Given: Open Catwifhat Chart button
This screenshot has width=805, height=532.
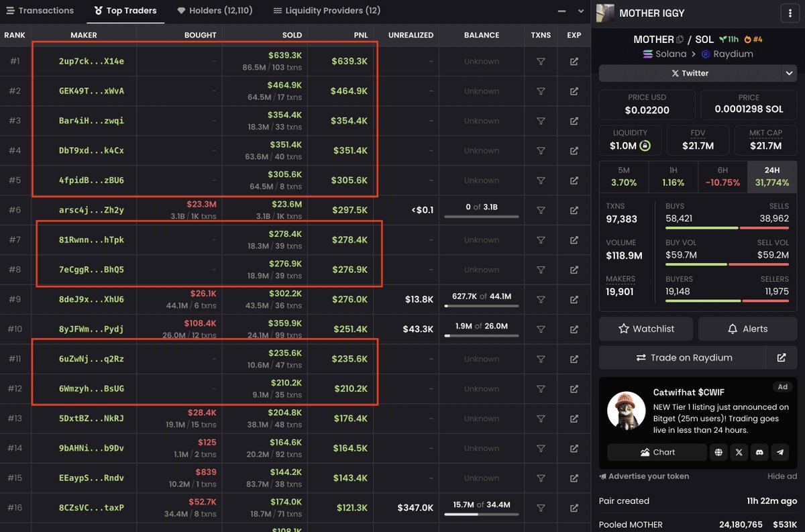Looking at the screenshot, I should point(657,452).
